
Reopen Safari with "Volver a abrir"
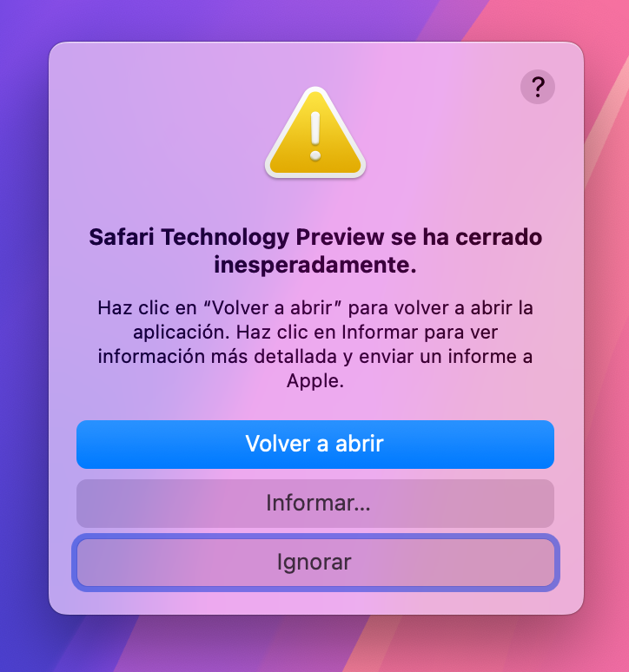(x=315, y=445)
